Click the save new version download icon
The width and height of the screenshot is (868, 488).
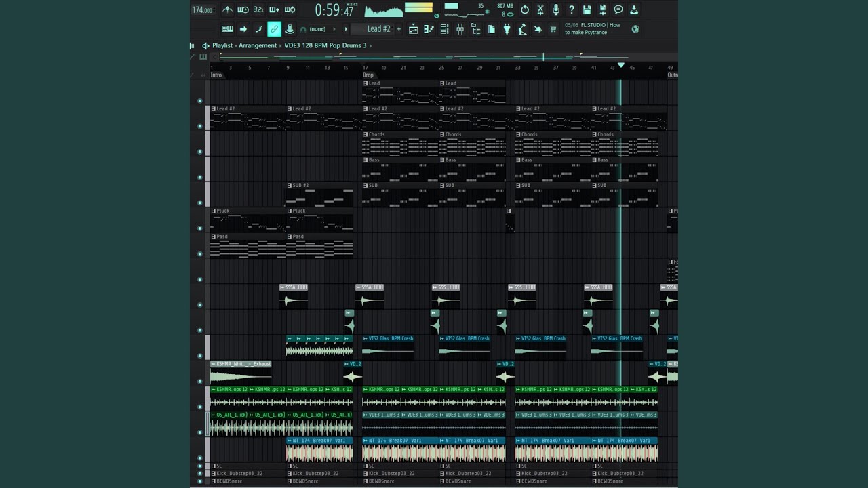634,9
